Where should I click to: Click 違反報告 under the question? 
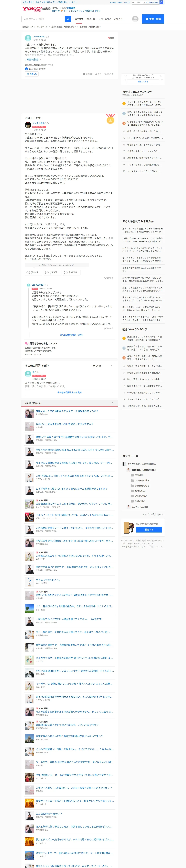coord(108,74)
